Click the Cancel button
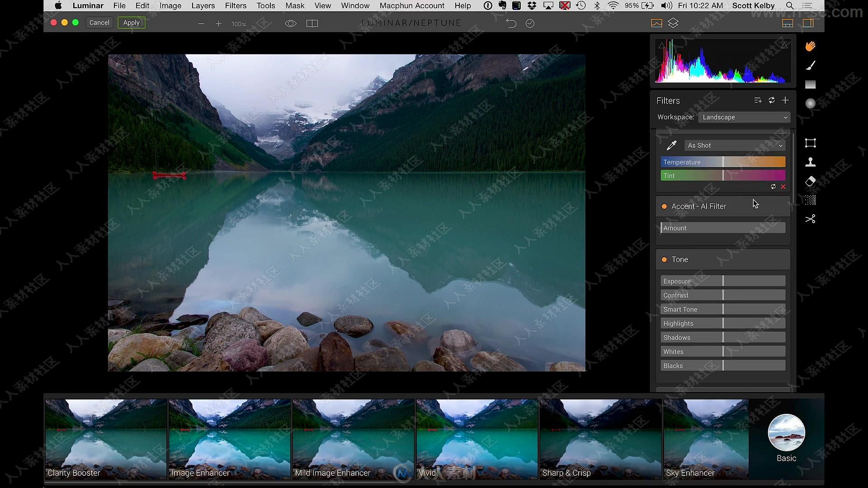This screenshot has width=868, height=488. (x=99, y=22)
